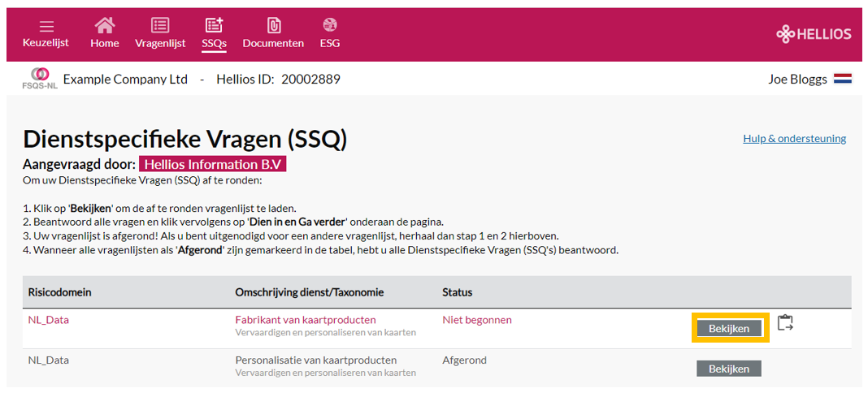Click Bekijken for Fabrikant van kaartproducten
This screenshot has width=868, height=397.
point(728,329)
